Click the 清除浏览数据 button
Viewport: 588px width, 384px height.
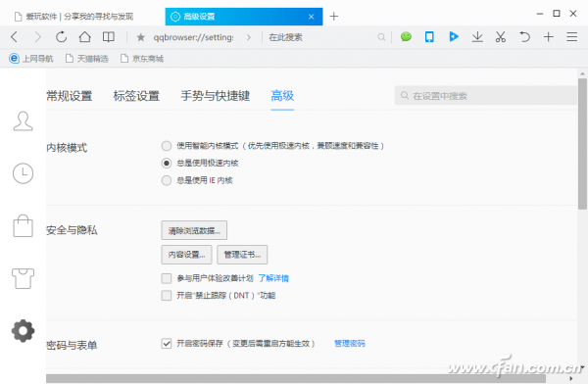(x=194, y=230)
